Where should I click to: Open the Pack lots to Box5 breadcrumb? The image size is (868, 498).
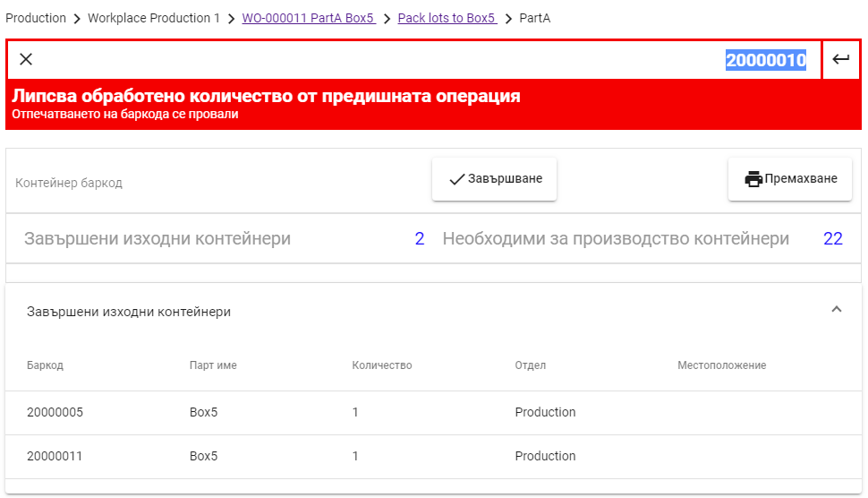point(447,18)
